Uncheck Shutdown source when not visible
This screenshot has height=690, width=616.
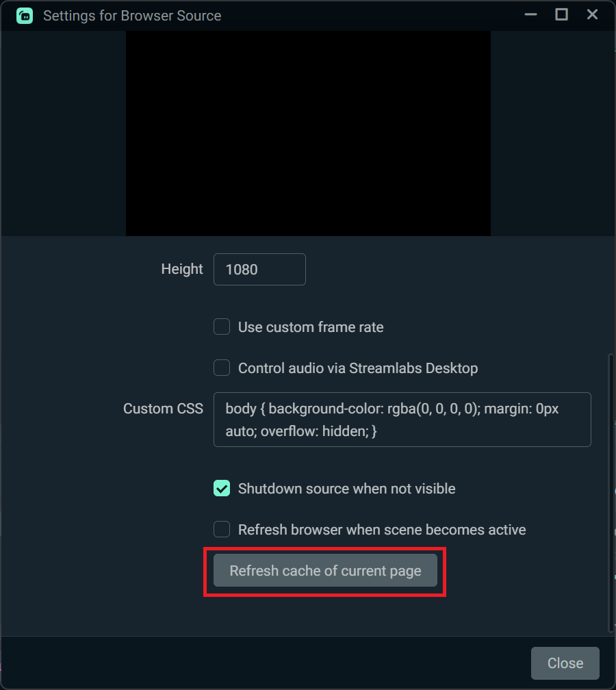pos(222,489)
